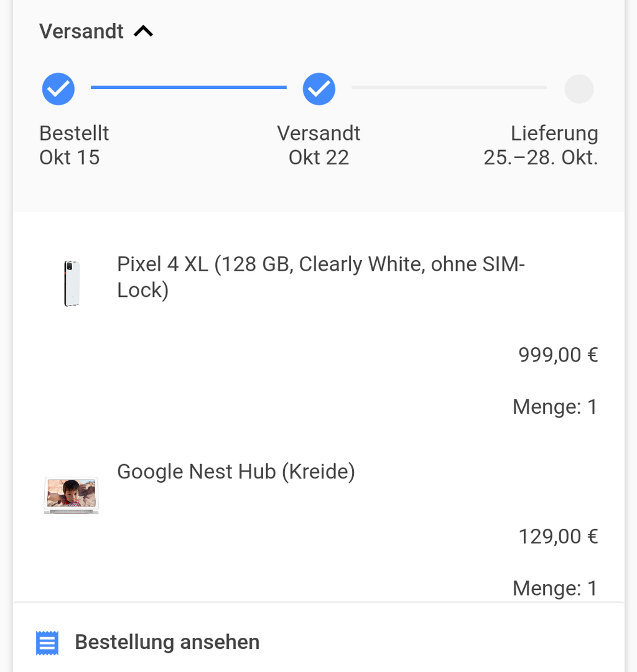Select the Google Nest Hub product thumbnail

72,495
